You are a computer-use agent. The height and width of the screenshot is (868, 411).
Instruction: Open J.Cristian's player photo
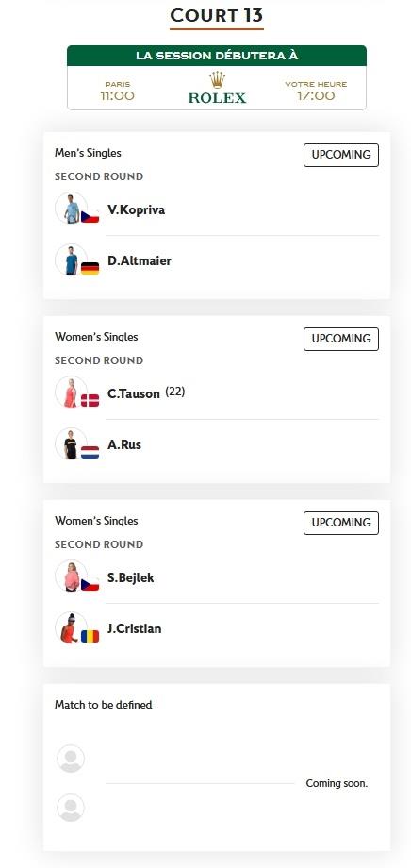pyautogui.click(x=71, y=627)
